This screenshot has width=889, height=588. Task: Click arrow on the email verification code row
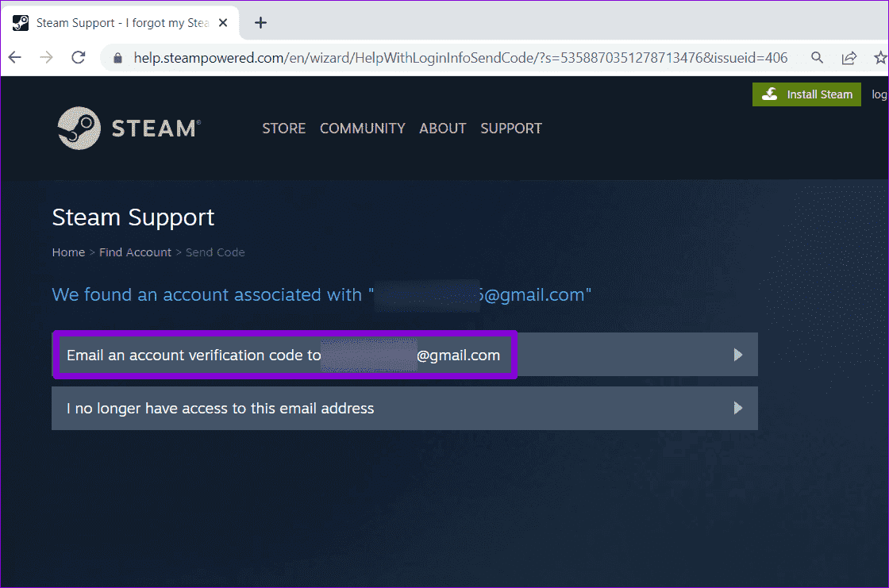coord(737,355)
